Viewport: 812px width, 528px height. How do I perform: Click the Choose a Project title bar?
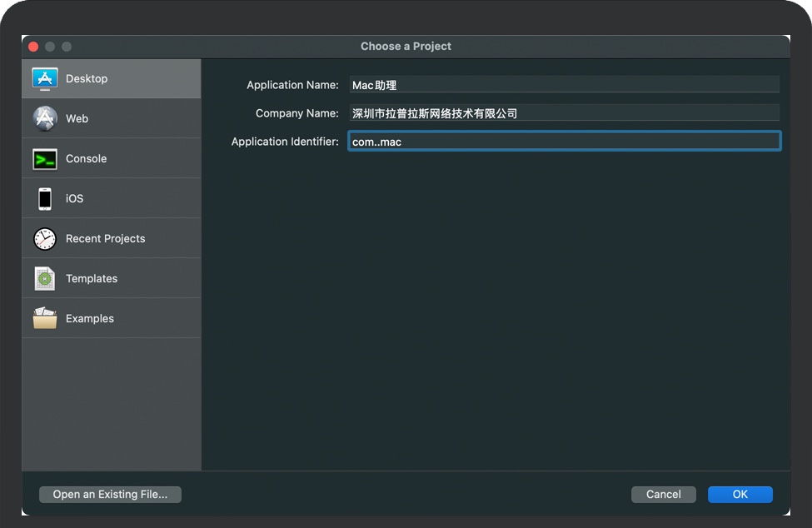[x=406, y=47]
